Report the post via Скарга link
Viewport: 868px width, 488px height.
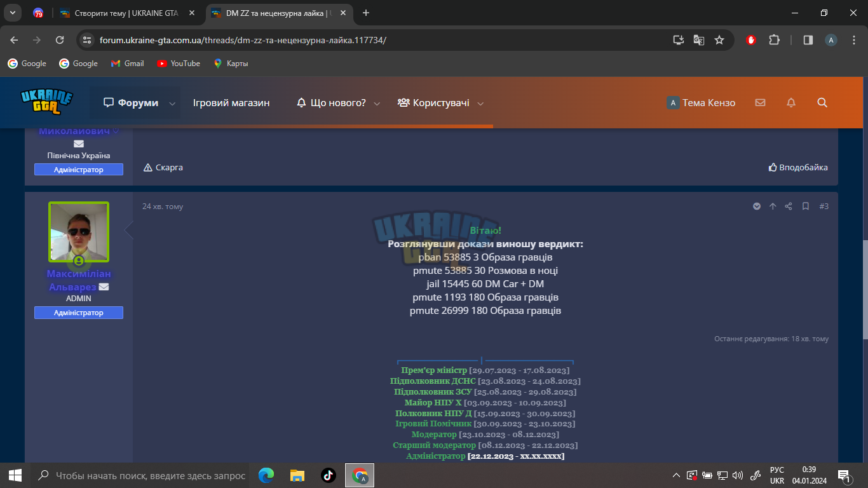tap(163, 167)
